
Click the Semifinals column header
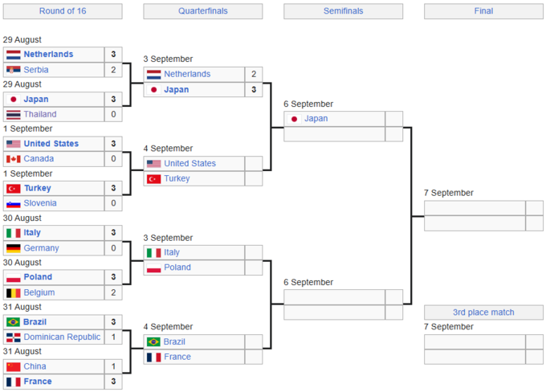point(343,11)
